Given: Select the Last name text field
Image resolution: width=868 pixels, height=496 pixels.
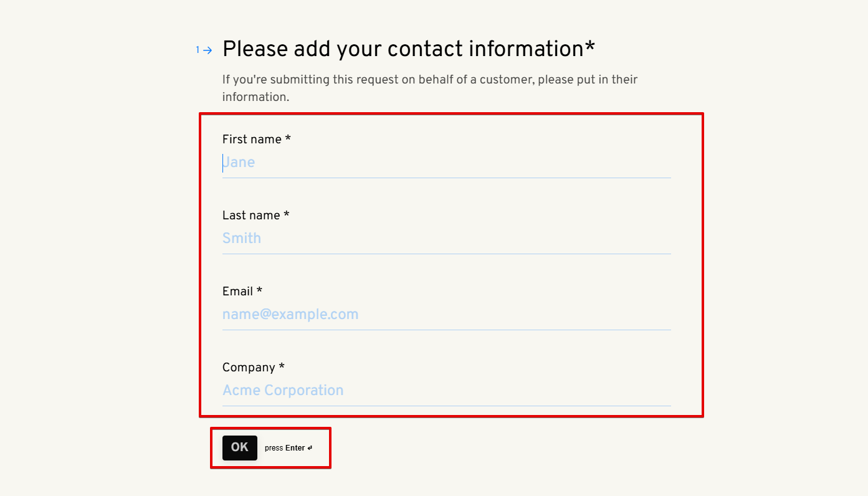Looking at the screenshot, I should pos(446,239).
